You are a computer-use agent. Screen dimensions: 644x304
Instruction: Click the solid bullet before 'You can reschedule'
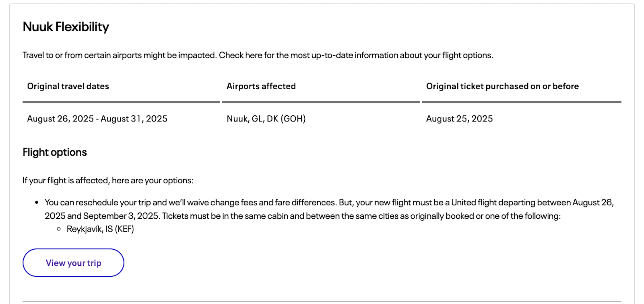tap(37, 203)
